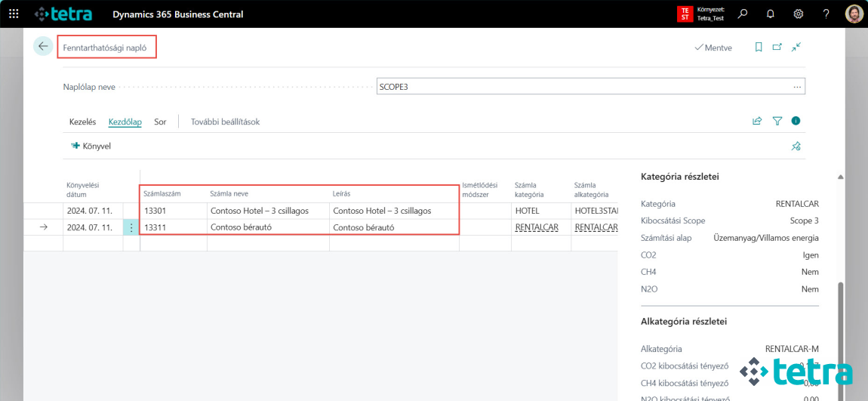Open Naplólap neve lookup ellipsis
The height and width of the screenshot is (401, 868).
click(x=797, y=87)
